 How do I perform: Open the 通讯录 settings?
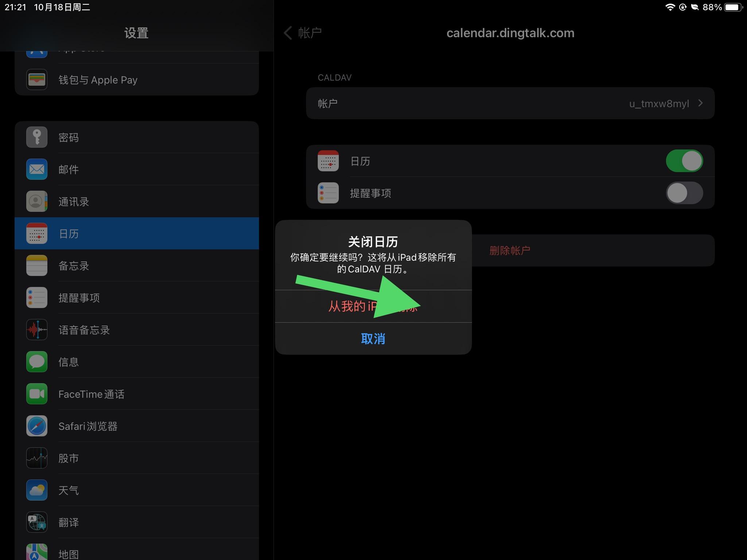[x=136, y=202]
